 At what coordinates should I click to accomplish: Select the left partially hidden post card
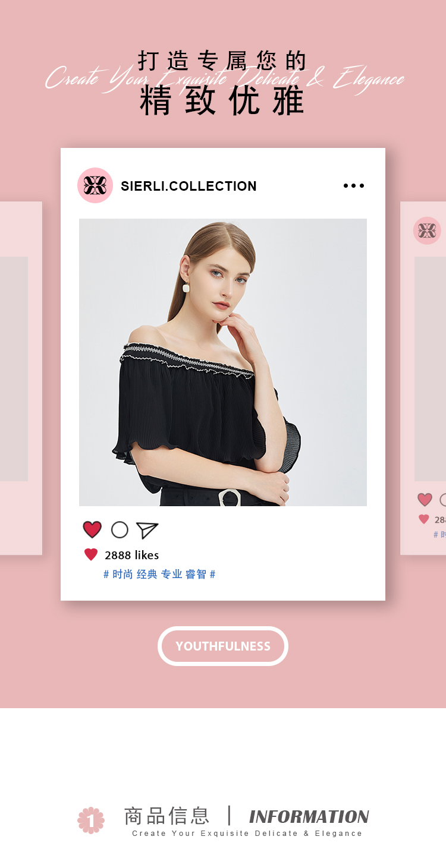click(x=21, y=378)
